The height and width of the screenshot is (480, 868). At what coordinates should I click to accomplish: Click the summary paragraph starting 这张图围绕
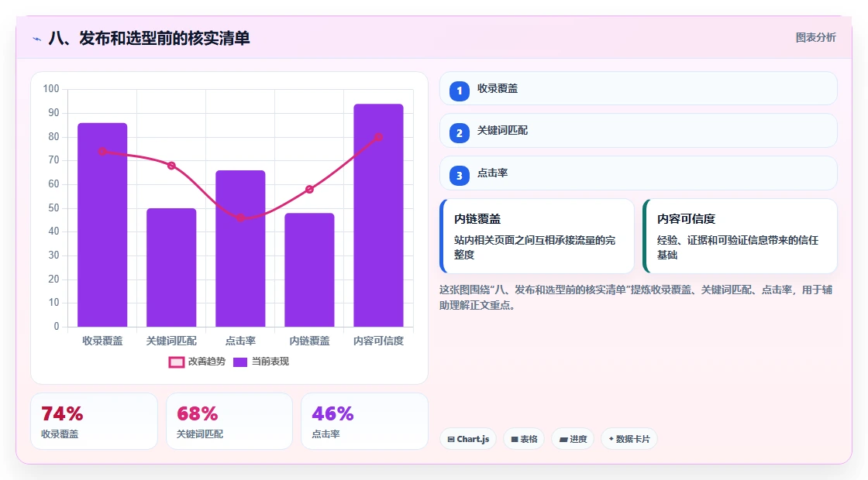[636, 297]
